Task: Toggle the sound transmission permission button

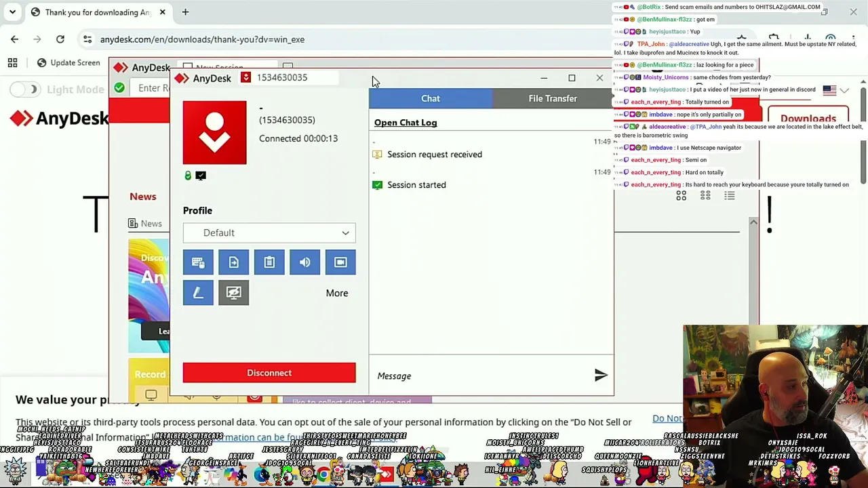Action: click(304, 262)
